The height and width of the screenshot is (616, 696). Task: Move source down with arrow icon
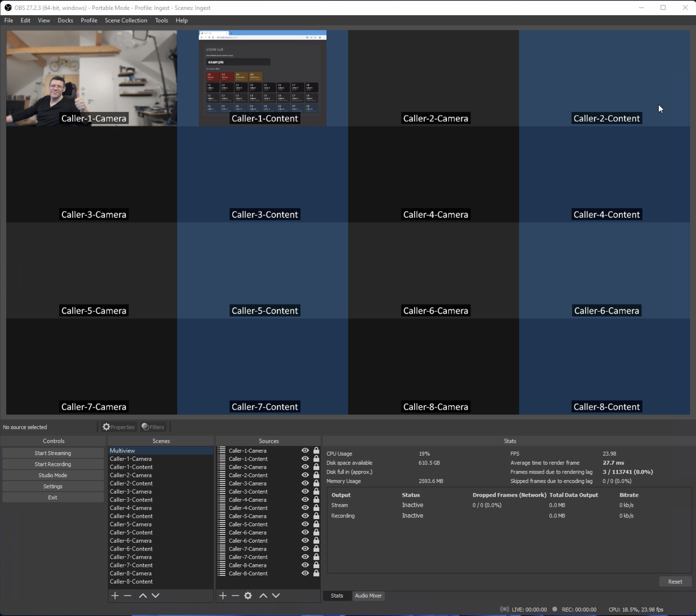[276, 596]
